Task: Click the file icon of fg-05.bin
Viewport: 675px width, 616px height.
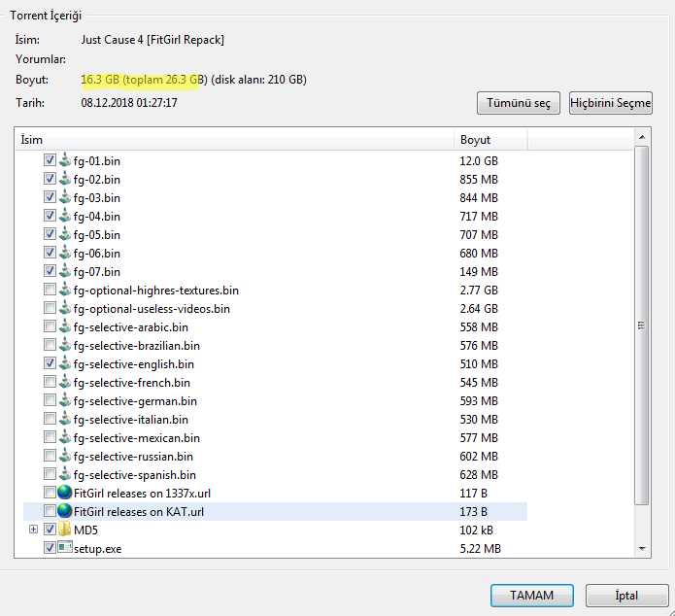Action: (65, 234)
